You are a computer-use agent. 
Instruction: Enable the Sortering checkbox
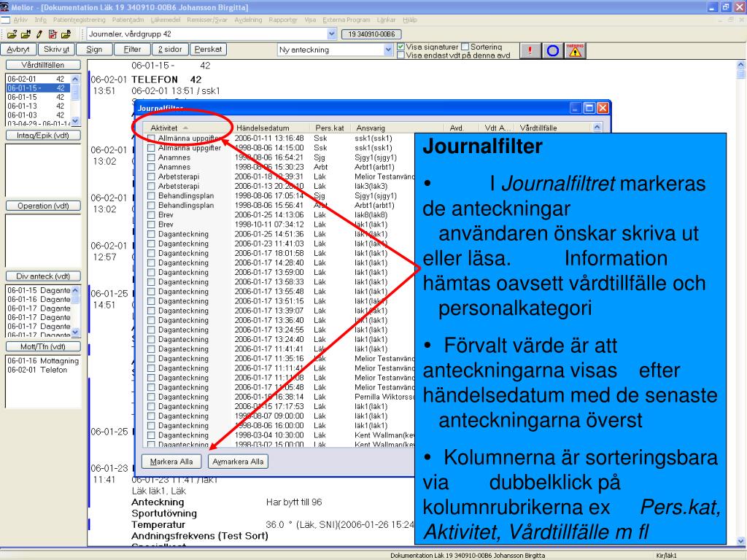point(465,47)
